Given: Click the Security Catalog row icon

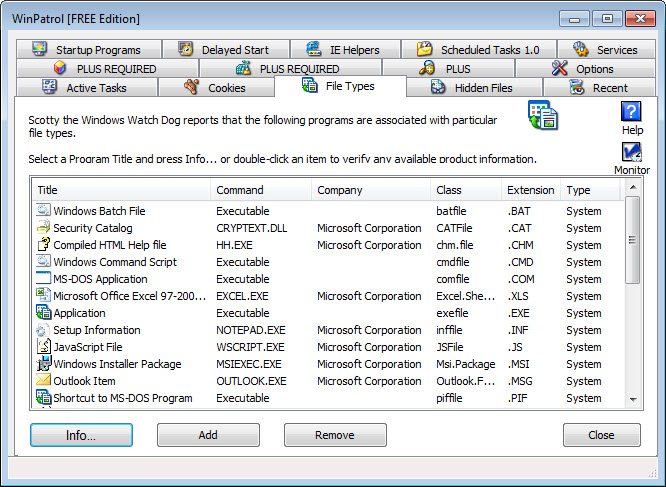Looking at the screenshot, I should [x=43, y=227].
